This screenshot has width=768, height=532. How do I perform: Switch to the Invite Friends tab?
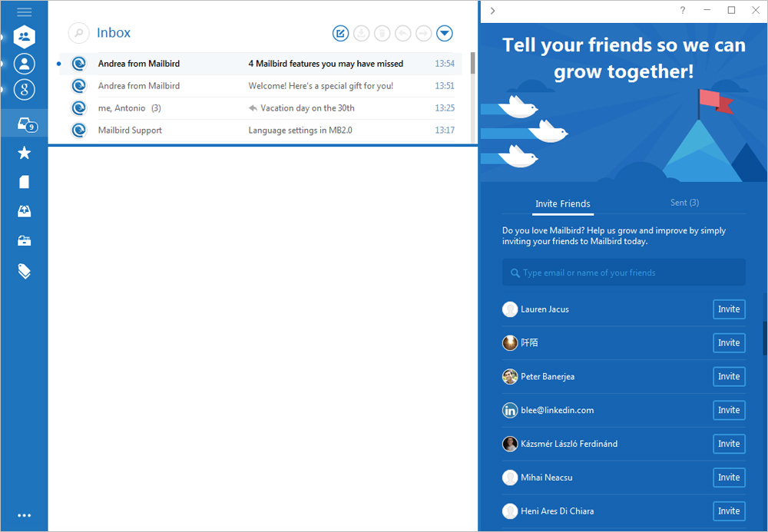pyautogui.click(x=563, y=204)
